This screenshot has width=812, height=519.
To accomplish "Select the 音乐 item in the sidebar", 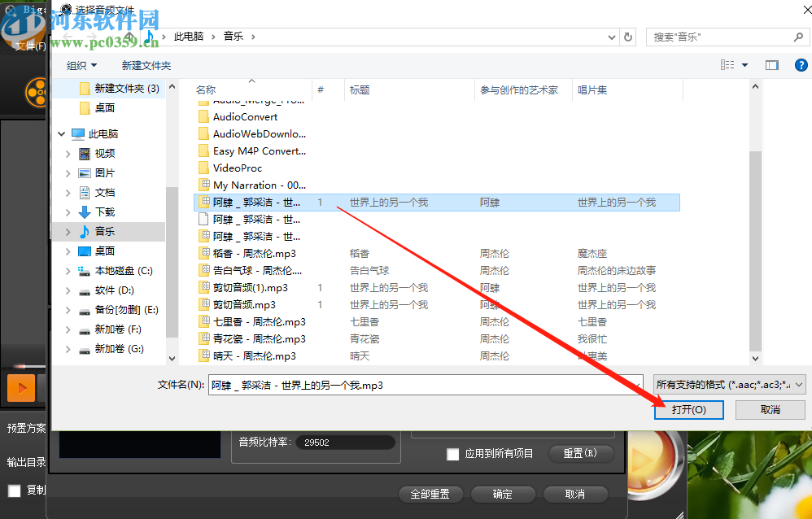I will [x=105, y=231].
